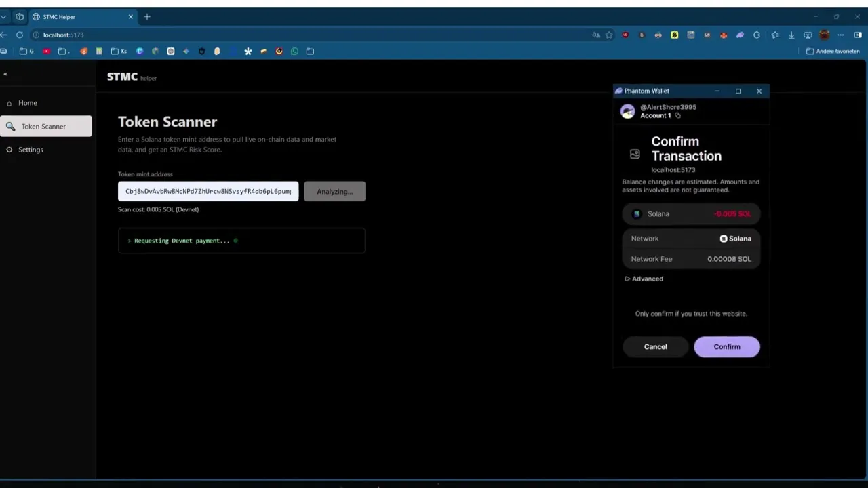Open the yellow S extension icon
The image size is (868, 488).
click(674, 35)
